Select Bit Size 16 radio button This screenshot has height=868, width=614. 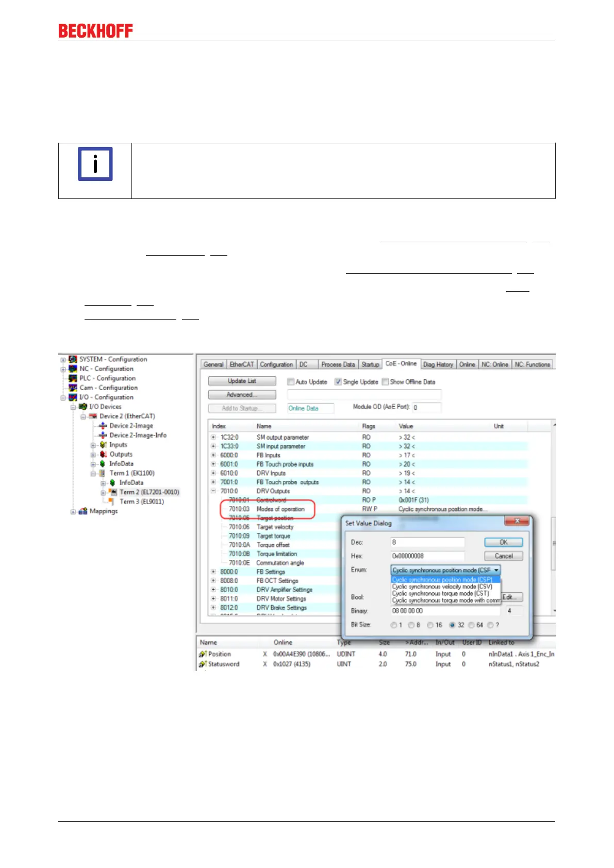pos(430,625)
